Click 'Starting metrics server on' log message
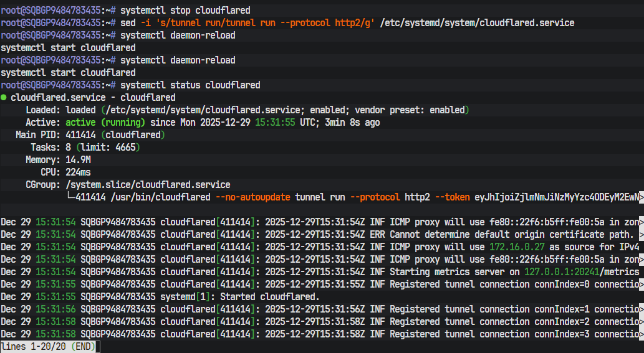This screenshot has width=644, height=353. coord(454,272)
